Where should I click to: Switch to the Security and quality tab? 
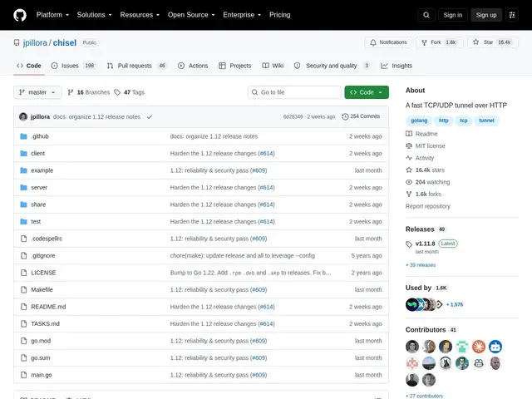[x=332, y=66]
